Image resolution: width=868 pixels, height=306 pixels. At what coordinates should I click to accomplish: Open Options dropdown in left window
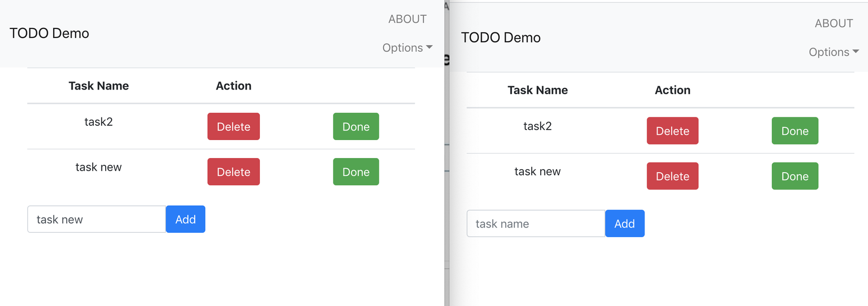point(407,48)
